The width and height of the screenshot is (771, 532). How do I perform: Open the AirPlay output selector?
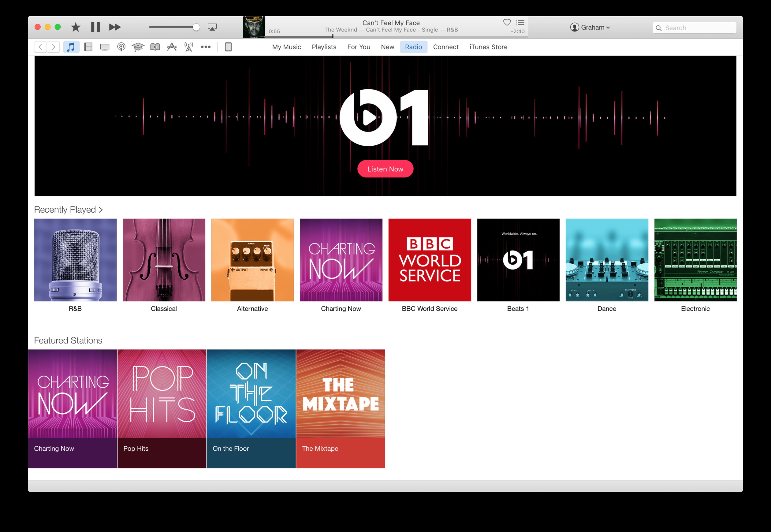pos(212,27)
